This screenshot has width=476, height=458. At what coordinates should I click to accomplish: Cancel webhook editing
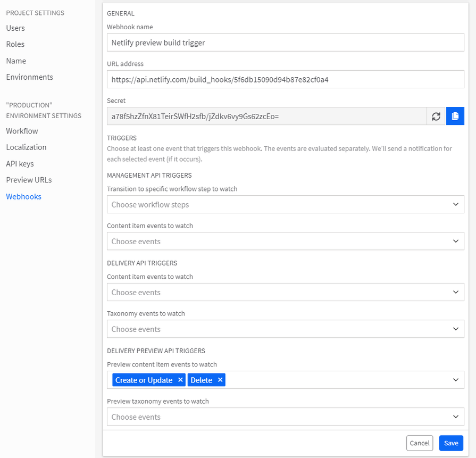pos(420,443)
